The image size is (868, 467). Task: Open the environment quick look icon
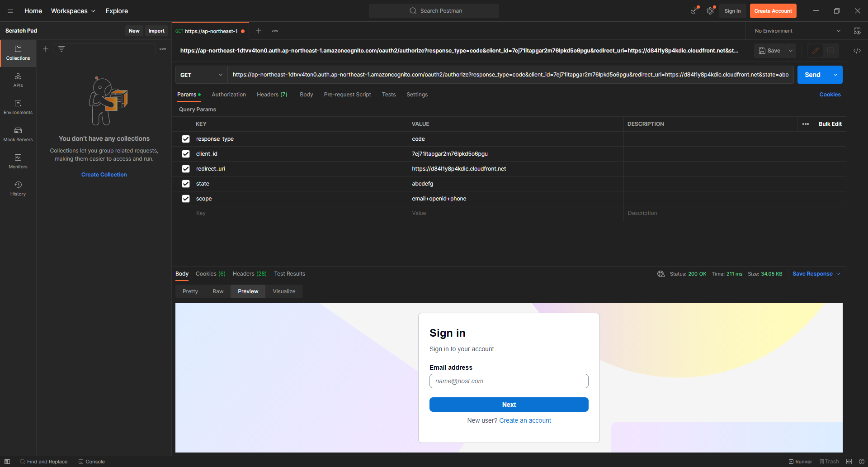pos(857,31)
